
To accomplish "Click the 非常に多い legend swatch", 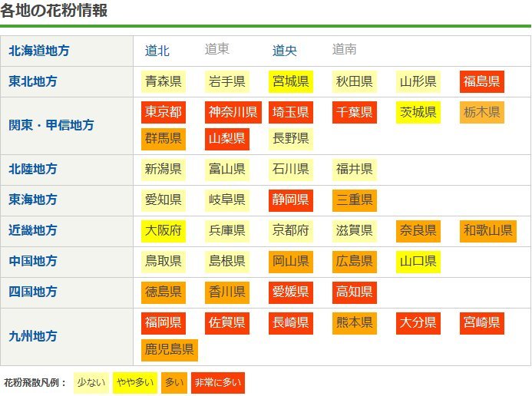I will 217,382.
